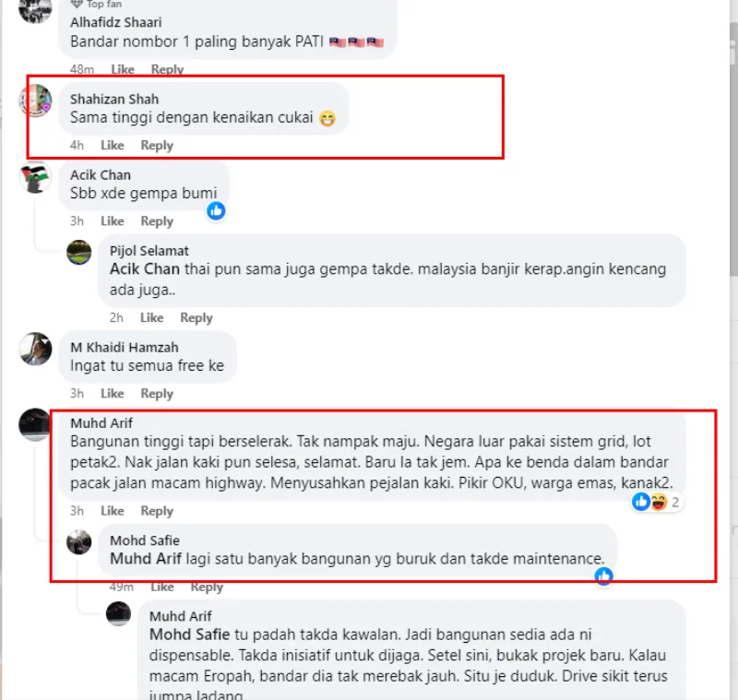The height and width of the screenshot is (700, 738).
Task: View like reaction on Acik Chan's comment
Action: pyautogui.click(x=216, y=211)
